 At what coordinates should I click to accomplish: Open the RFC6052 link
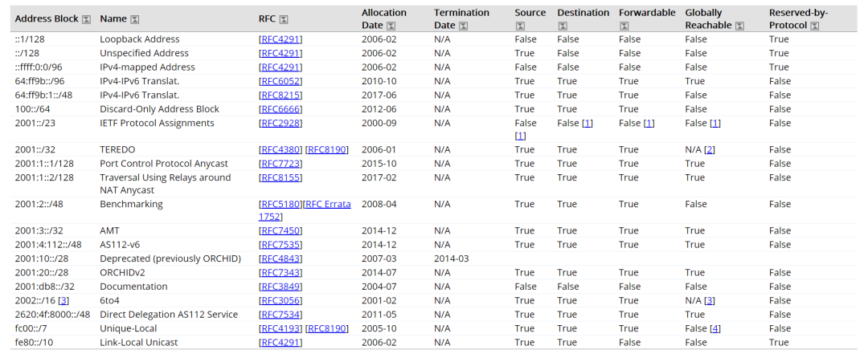pos(280,81)
